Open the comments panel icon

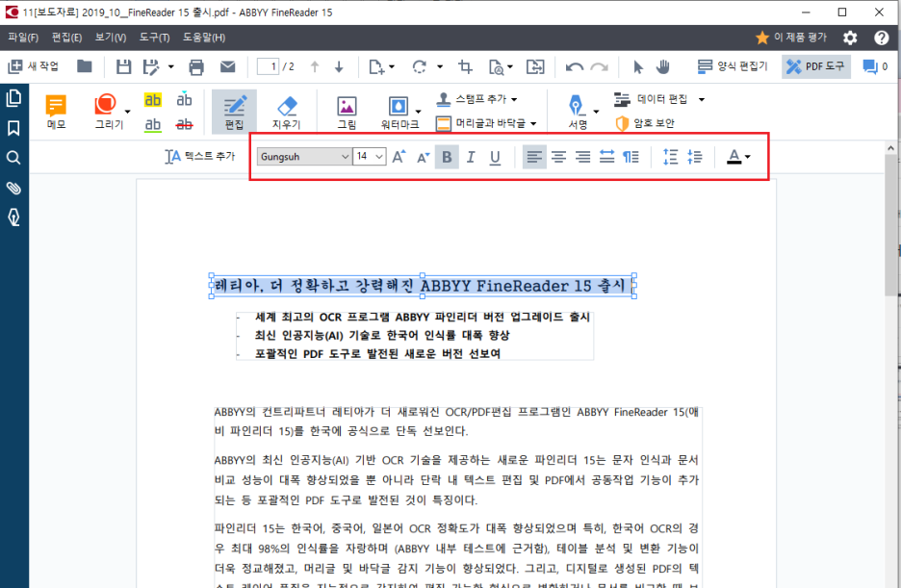[x=875, y=66]
